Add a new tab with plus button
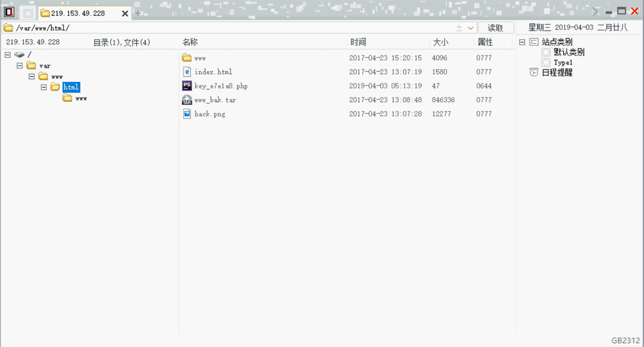The image size is (644, 347). (138, 13)
